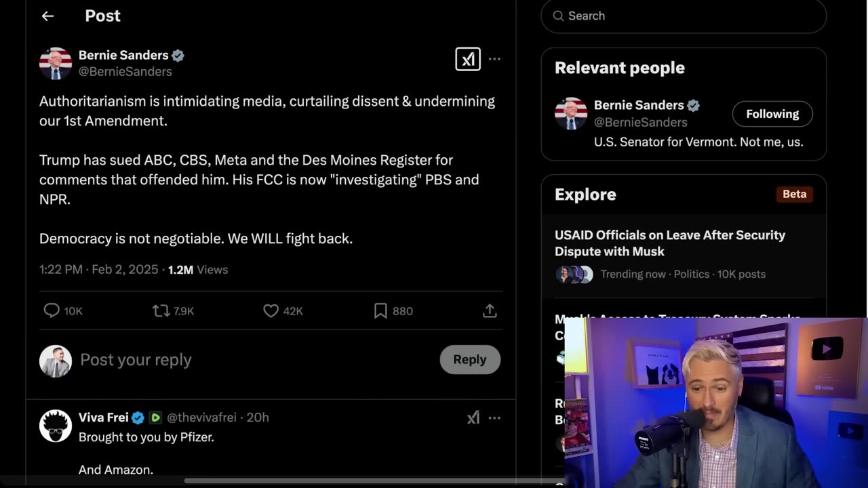868x488 pixels.
Task: Focus the Search input field
Action: (x=684, y=16)
